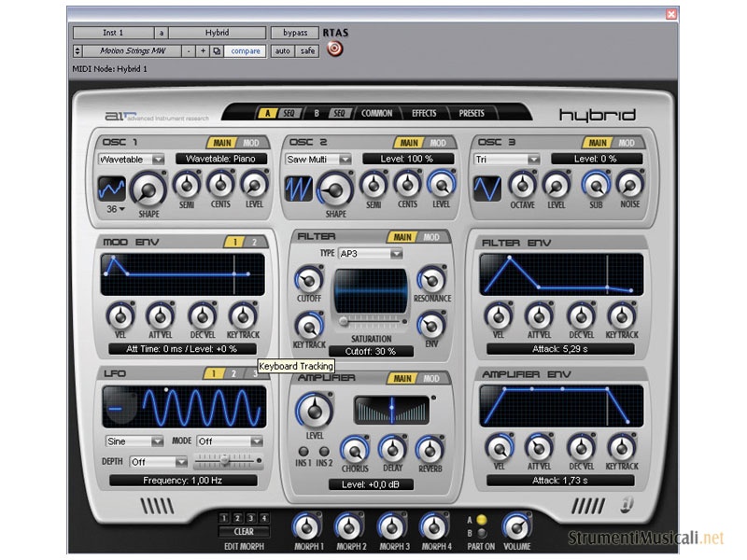Image resolution: width=747 pixels, height=560 pixels.
Task: Click the Filter Env envelope graph
Action: (561, 273)
